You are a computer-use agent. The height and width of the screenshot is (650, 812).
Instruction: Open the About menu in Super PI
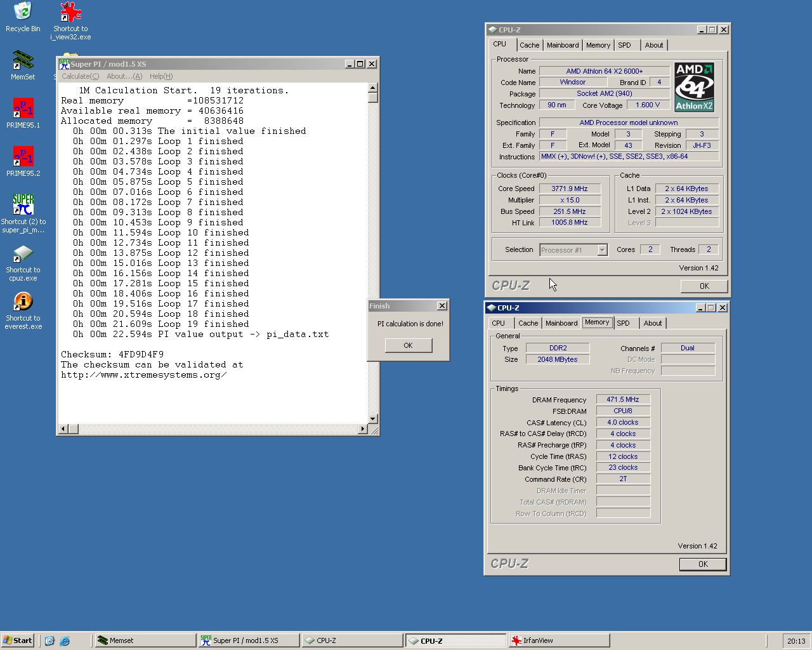point(124,76)
